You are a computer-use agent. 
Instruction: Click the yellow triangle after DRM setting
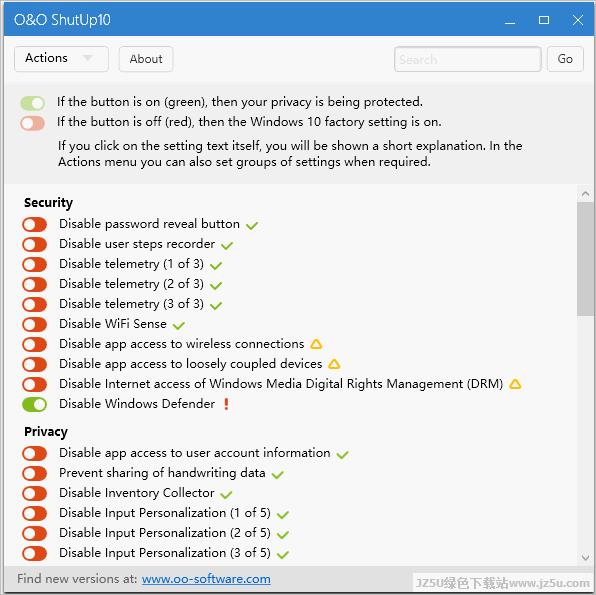(x=515, y=384)
